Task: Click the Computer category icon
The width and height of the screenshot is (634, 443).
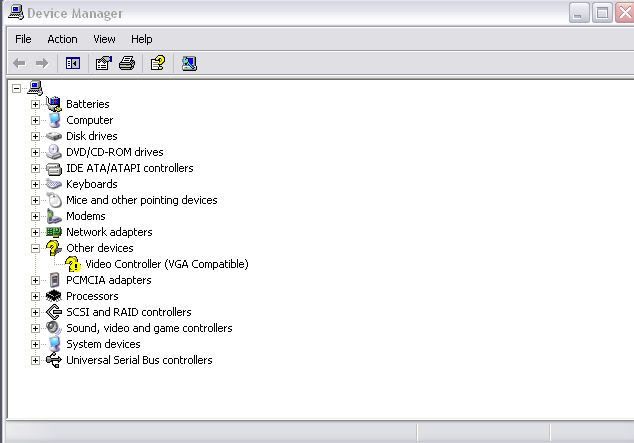Action: pyautogui.click(x=54, y=120)
